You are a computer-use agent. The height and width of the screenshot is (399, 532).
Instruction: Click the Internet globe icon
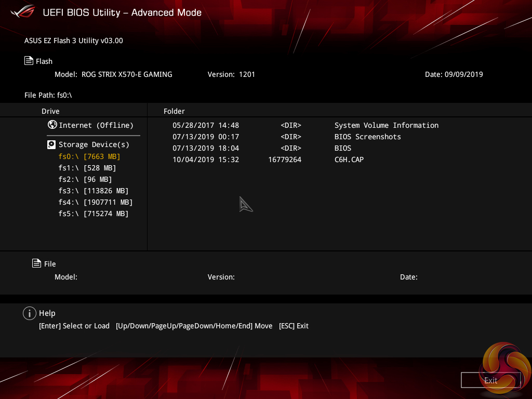pos(52,125)
